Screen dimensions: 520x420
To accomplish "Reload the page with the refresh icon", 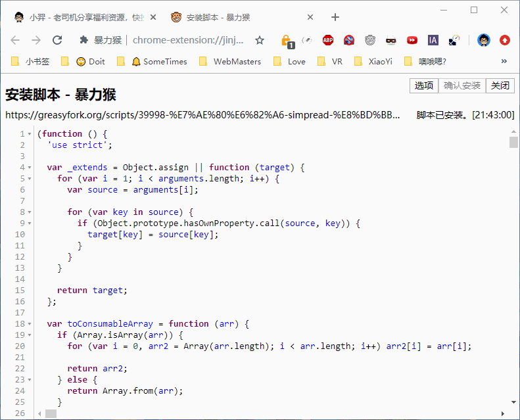I will (57, 40).
